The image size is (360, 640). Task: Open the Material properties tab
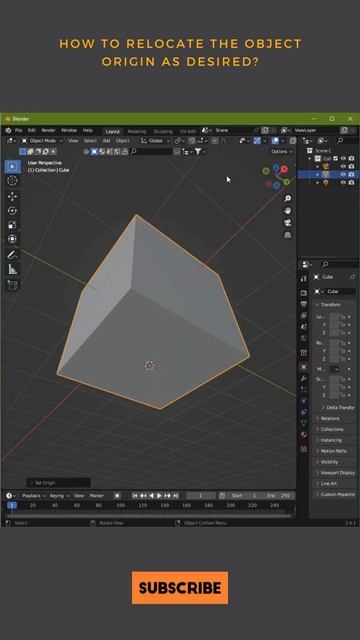coord(304,434)
